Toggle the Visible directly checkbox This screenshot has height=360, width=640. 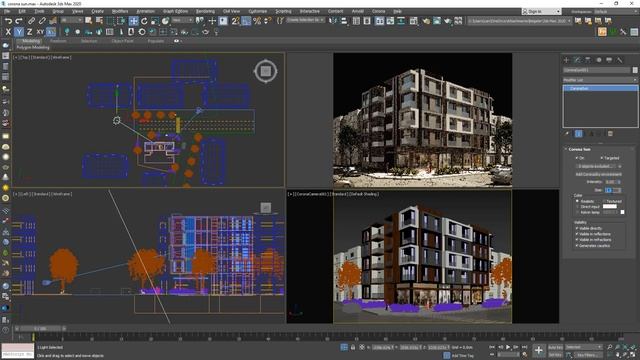tap(577, 228)
